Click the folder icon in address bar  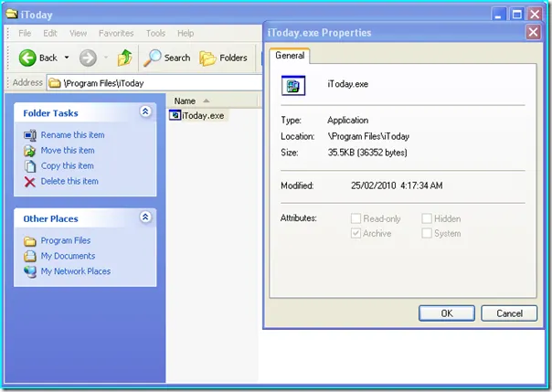55,83
